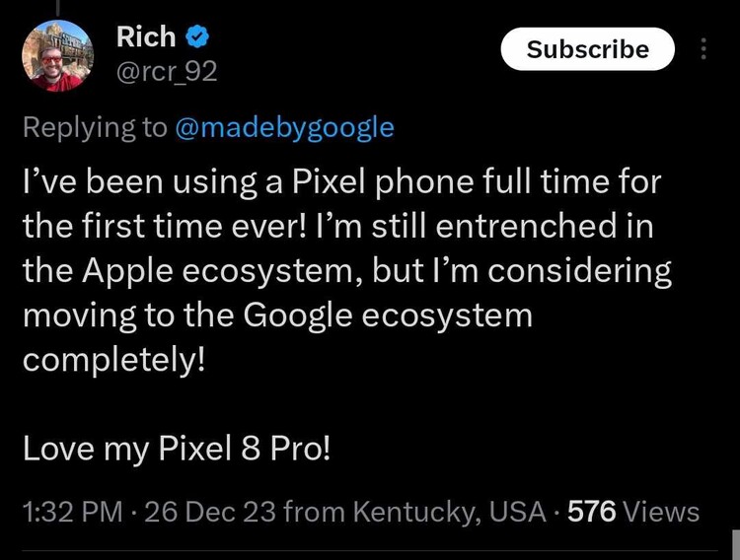Click the first line of the tweet text
Image resolution: width=740 pixels, height=560 pixels.
(341, 182)
